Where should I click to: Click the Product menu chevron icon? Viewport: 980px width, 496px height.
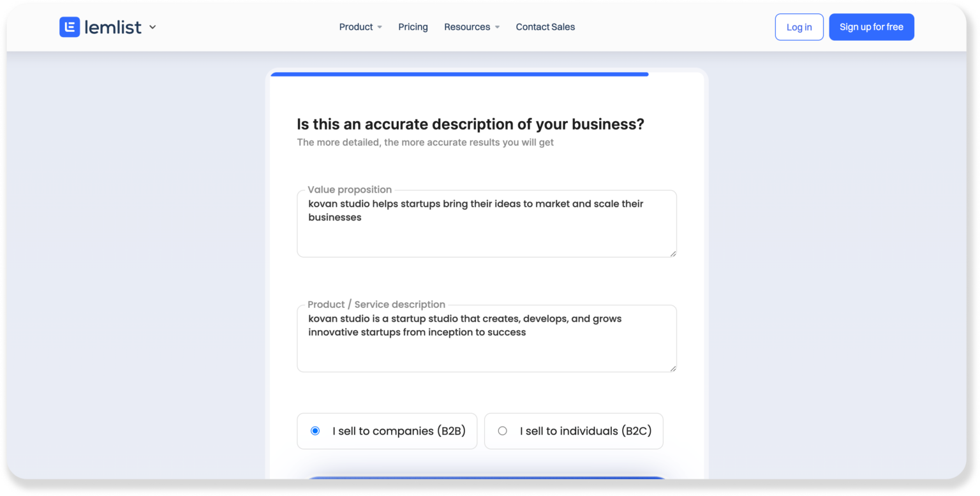tap(380, 27)
